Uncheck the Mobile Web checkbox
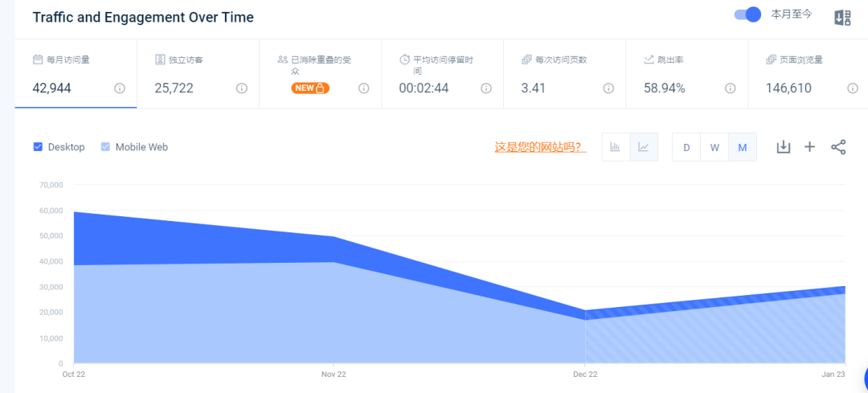This screenshot has height=393, width=868. [x=105, y=147]
